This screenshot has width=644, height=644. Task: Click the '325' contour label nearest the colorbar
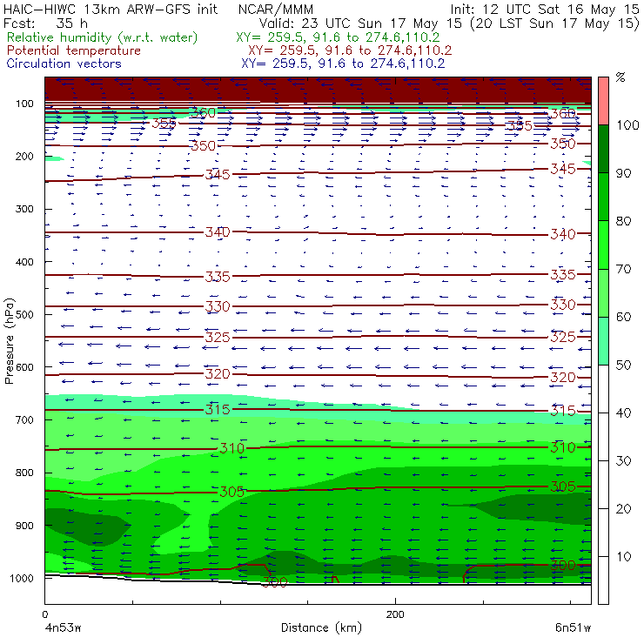[x=563, y=337]
